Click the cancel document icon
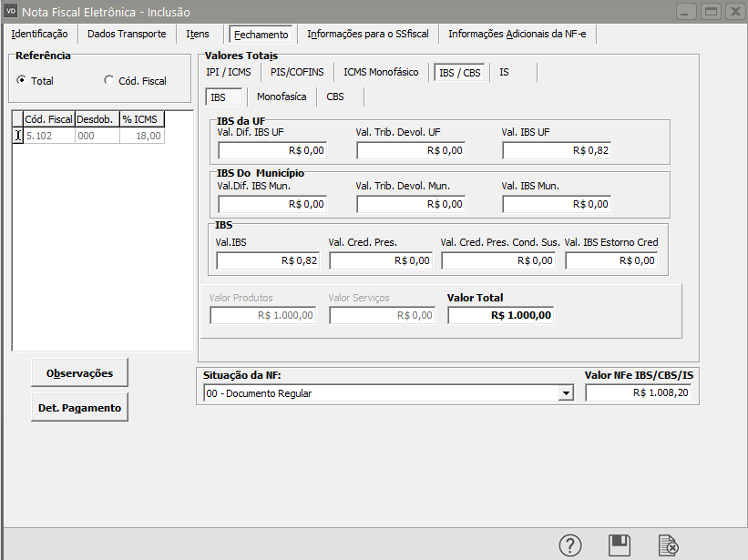 669,545
